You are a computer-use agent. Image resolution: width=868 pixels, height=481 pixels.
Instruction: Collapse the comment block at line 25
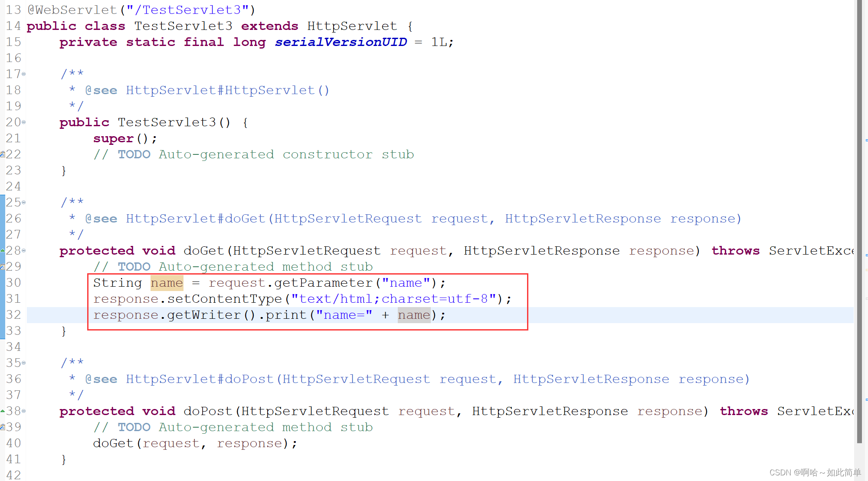click(x=24, y=202)
